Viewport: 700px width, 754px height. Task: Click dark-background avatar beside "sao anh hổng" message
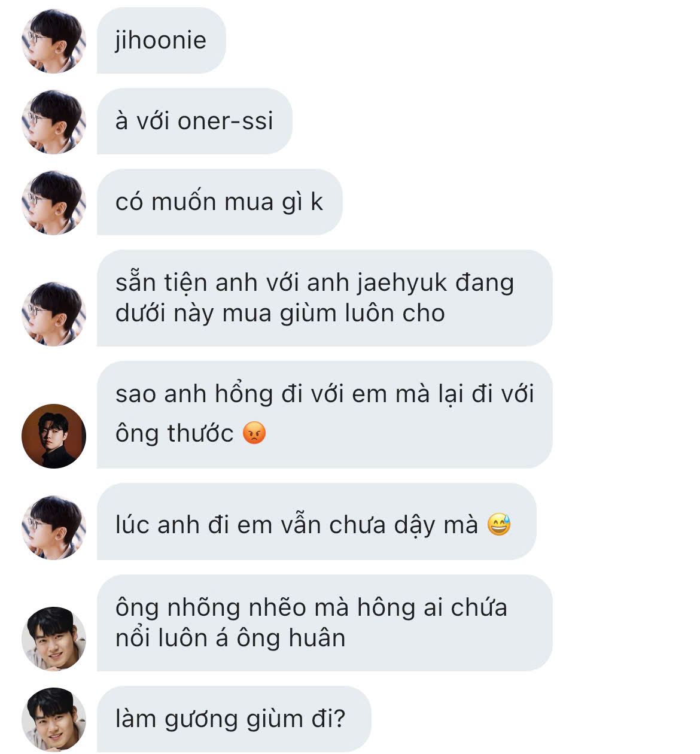[54, 436]
